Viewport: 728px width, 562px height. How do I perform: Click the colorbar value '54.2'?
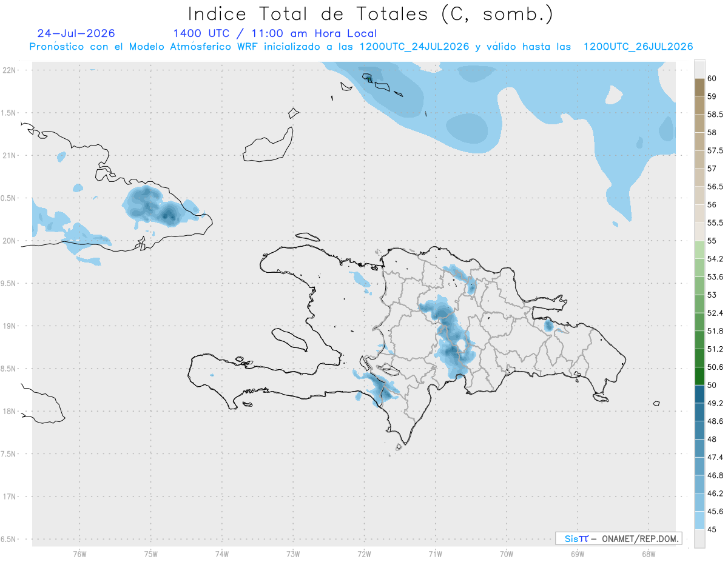[715, 259]
